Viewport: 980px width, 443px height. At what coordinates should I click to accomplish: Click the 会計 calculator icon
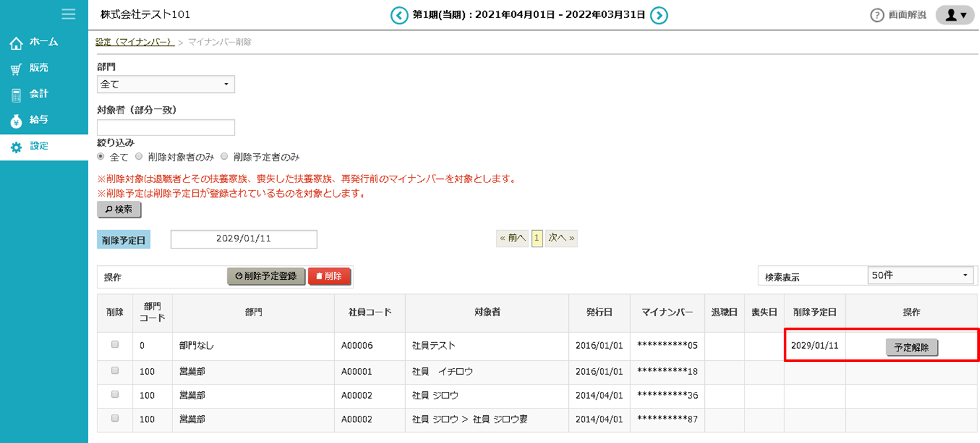pos(17,95)
